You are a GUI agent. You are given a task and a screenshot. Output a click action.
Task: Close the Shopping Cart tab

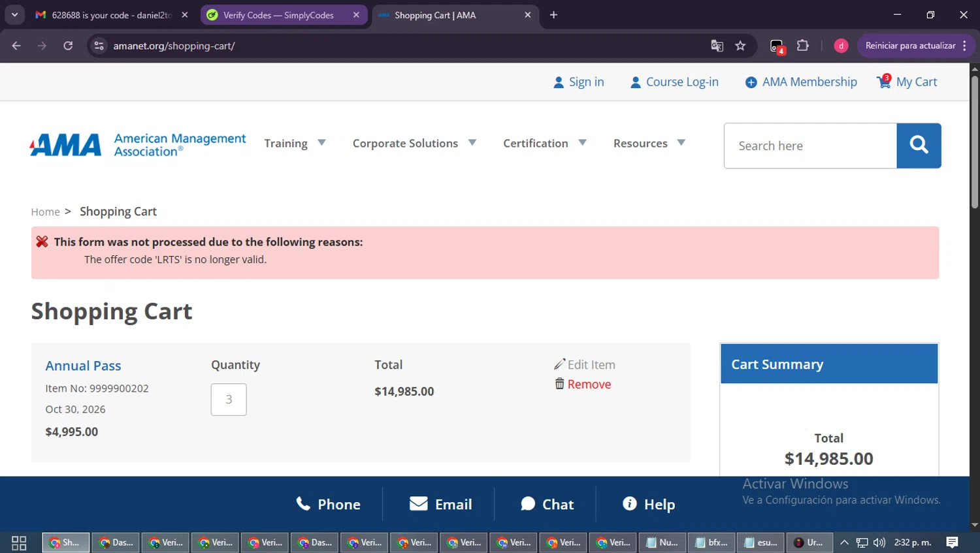528,15
